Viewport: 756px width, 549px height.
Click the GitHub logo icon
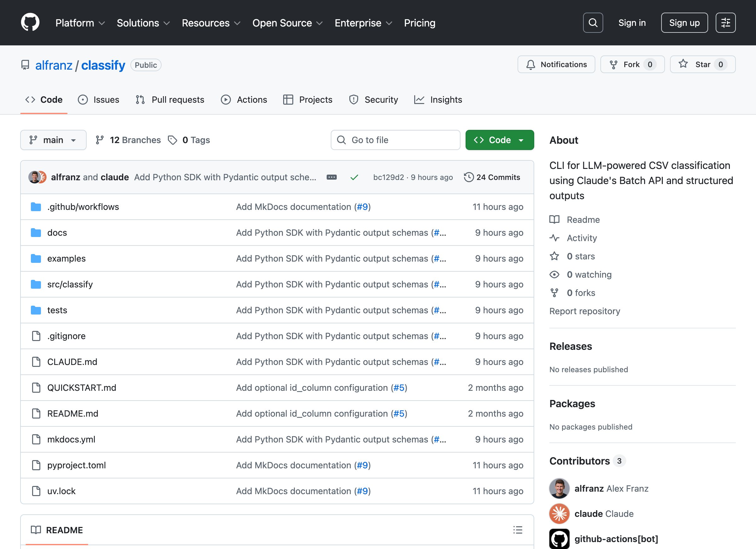tap(30, 22)
